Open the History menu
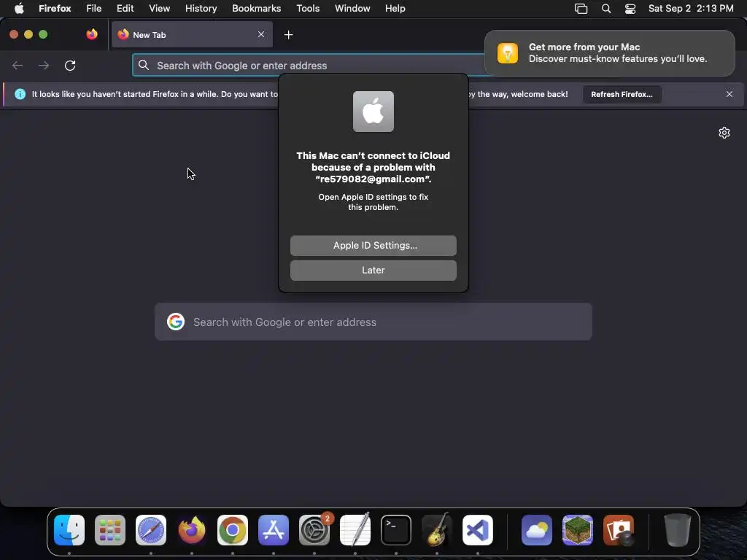 point(201,9)
